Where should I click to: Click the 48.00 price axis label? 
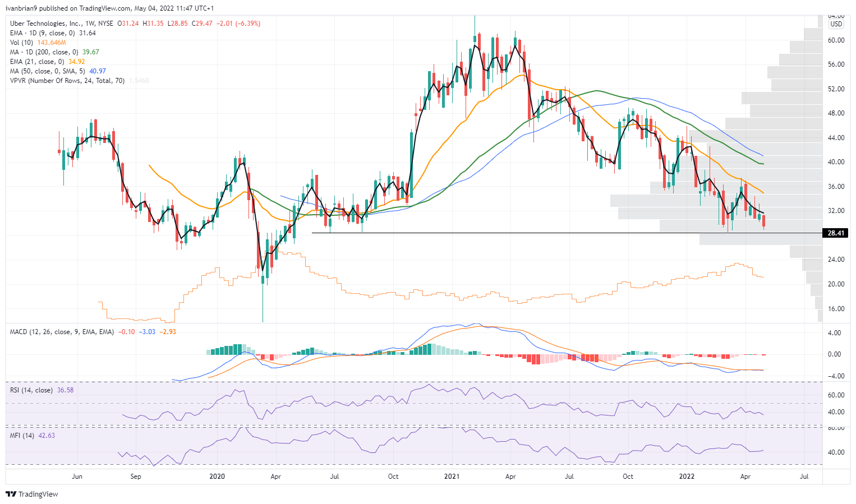[x=836, y=113]
